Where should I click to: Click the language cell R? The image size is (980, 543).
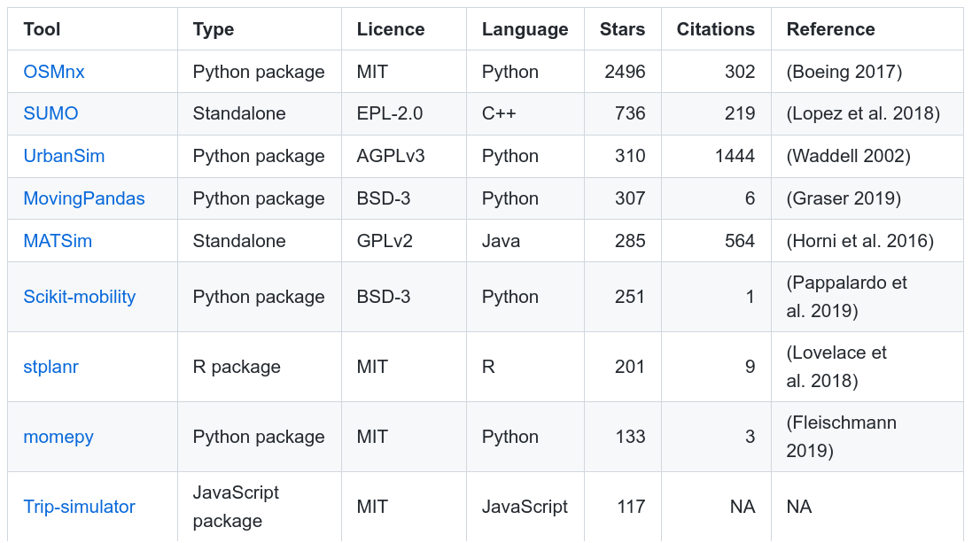488,367
